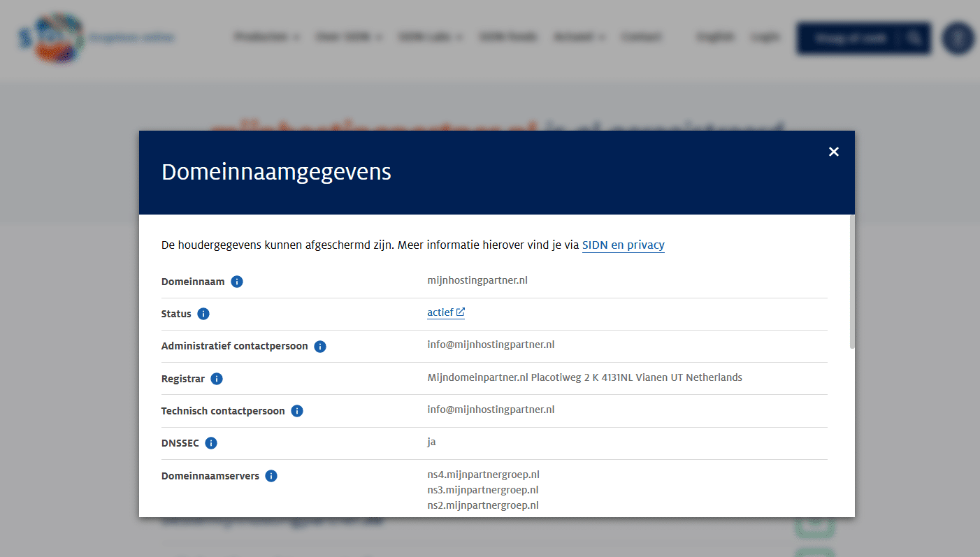The height and width of the screenshot is (557, 980).
Task: Open the SIDN Labs menu
Action: [x=430, y=36]
